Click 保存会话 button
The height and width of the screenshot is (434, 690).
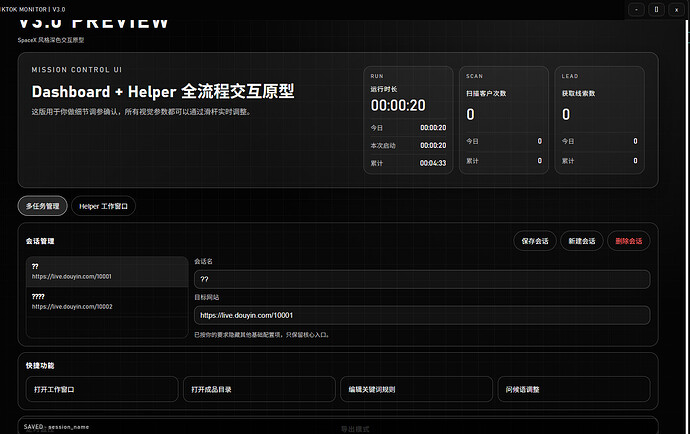tap(535, 241)
